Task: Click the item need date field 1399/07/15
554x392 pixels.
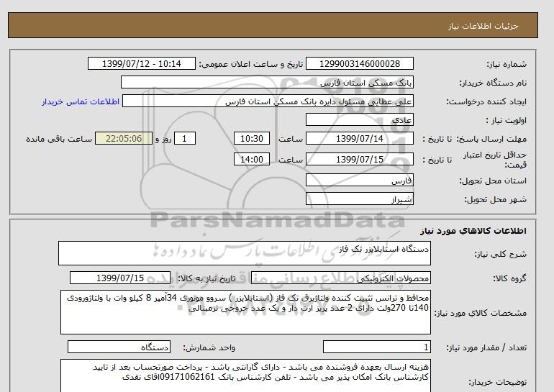Action: pos(120,278)
